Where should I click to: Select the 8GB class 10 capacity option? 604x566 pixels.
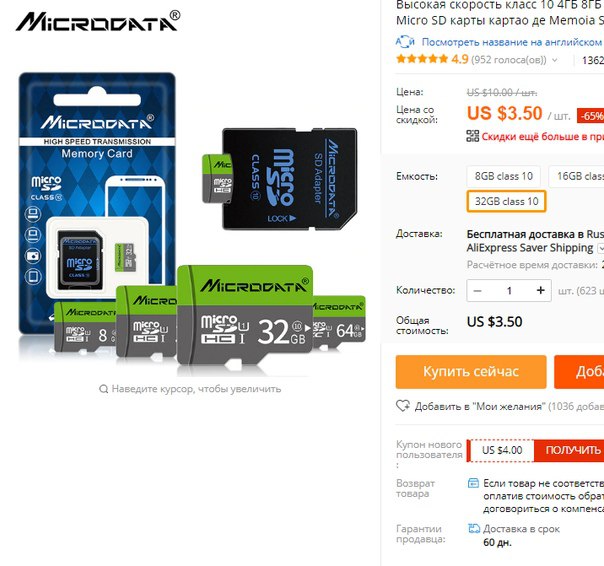[503, 176]
